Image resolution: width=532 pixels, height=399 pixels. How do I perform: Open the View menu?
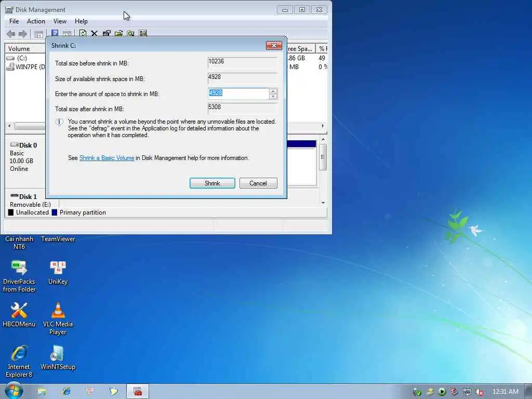60,21
